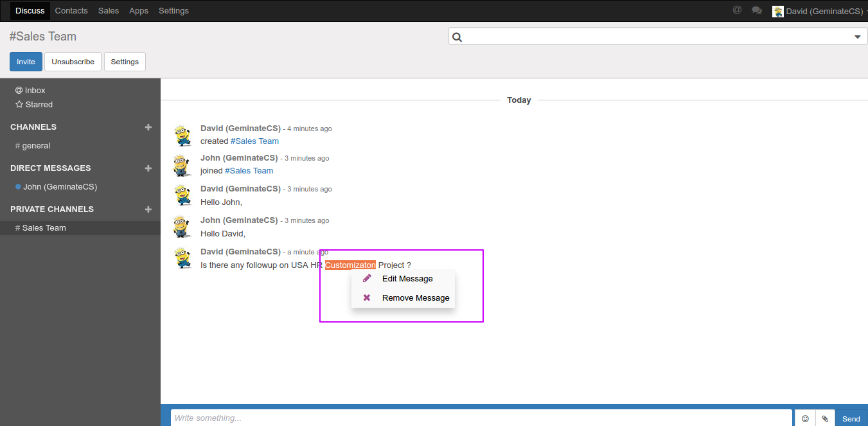Choose Remove Message from the context menu
868x426 pixels.
[403, 298]
